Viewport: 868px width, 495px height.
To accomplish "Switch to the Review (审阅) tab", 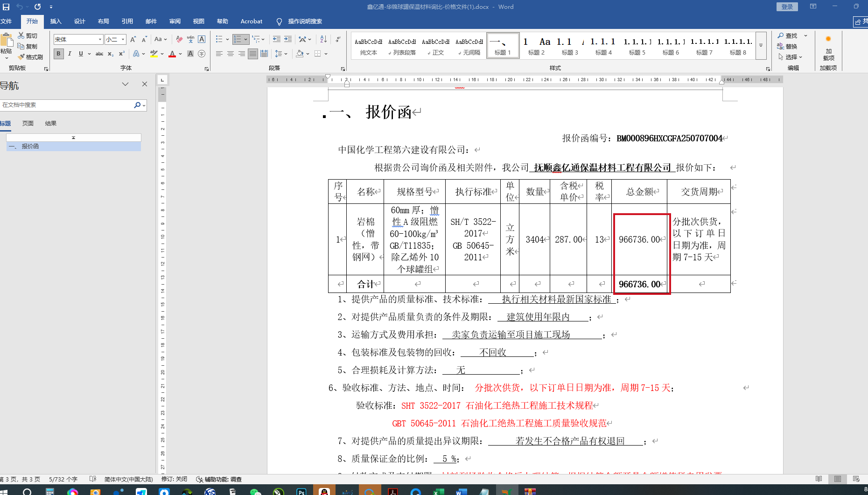I will pyautogui.click(x=175, y=21).
